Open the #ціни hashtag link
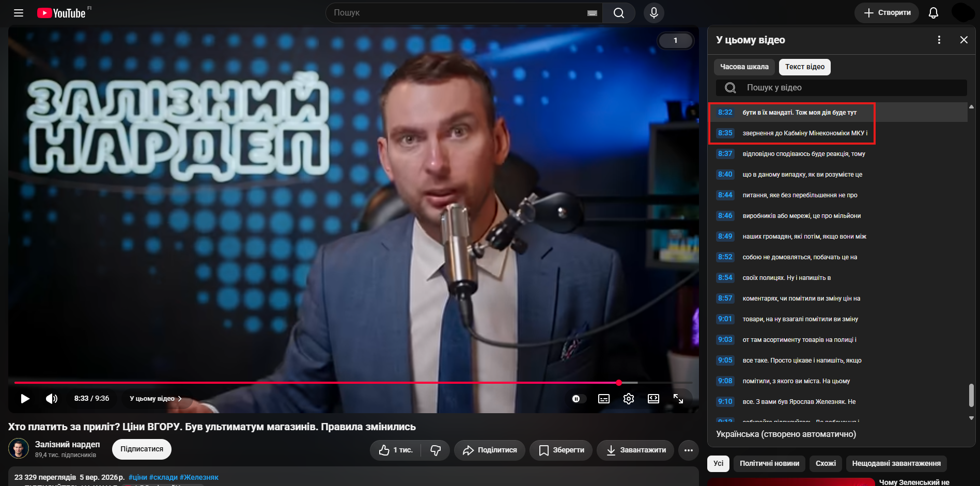This screenshot has height=486, width=980. pyautogui.click(x=138, y=478)
